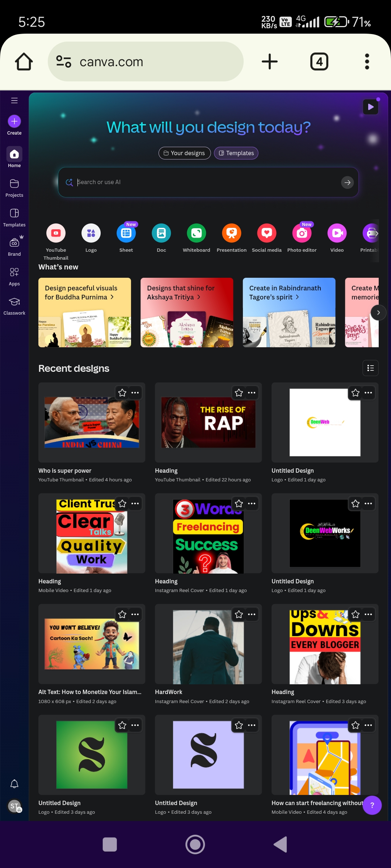This screenshot has height=868, width=391.
Task: Open more options for purple S logo
Action: tap(252, 725)
